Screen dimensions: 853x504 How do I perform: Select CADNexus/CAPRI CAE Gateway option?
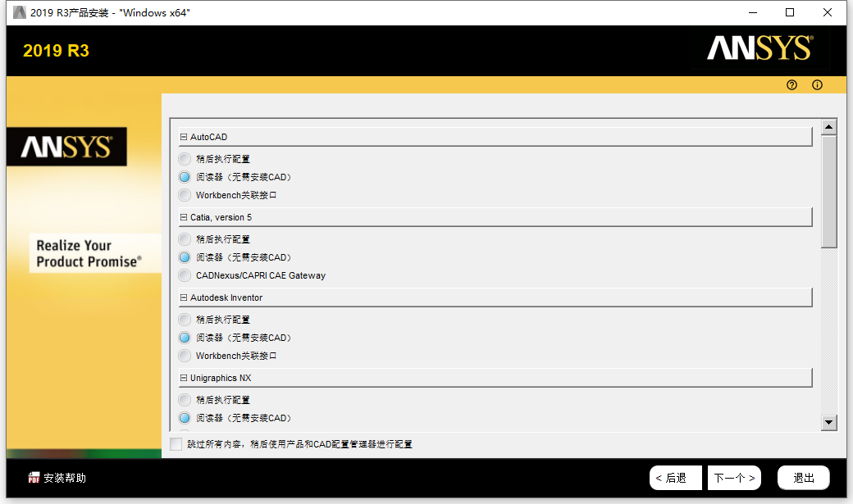pyautogui.click(x=185, y=275)
